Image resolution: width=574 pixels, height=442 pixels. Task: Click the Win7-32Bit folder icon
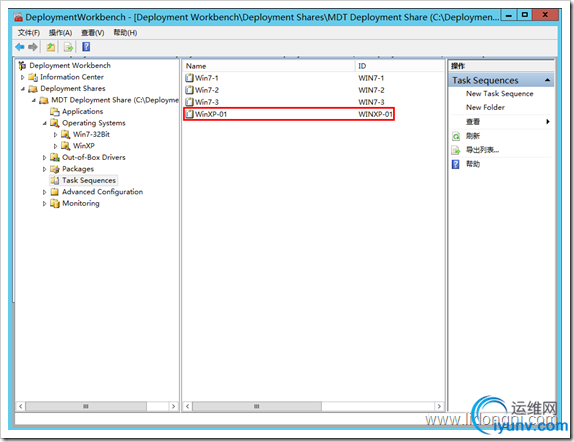(x=66, y=134)
